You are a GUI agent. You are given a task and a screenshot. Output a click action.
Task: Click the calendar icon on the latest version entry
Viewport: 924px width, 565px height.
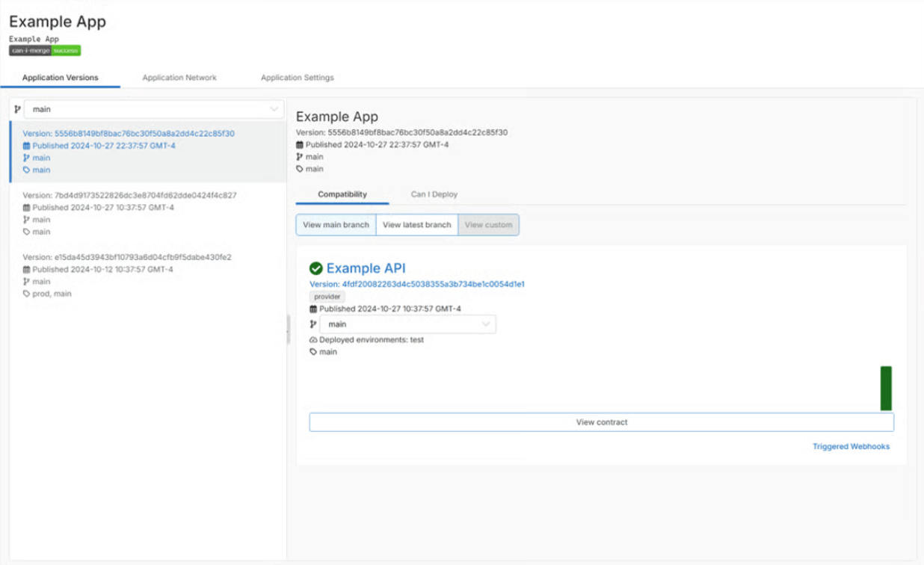pos(26,146)
